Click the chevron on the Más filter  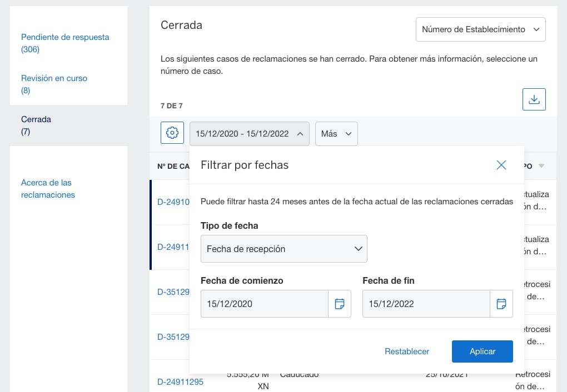[347, 134]
